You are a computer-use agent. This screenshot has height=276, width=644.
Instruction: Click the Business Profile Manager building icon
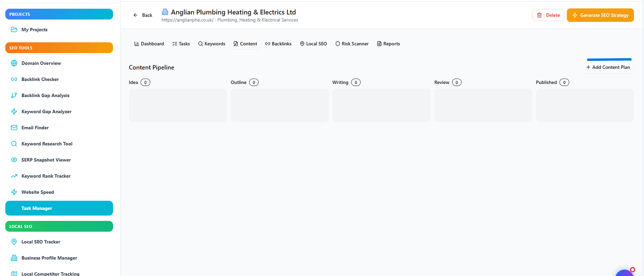pos(14,258)
